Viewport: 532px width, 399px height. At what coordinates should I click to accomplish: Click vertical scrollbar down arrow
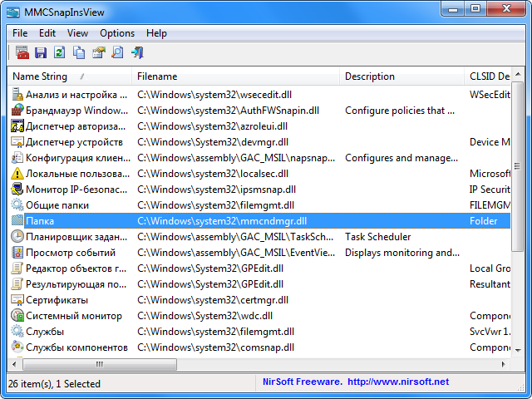[x=518, y=351]
